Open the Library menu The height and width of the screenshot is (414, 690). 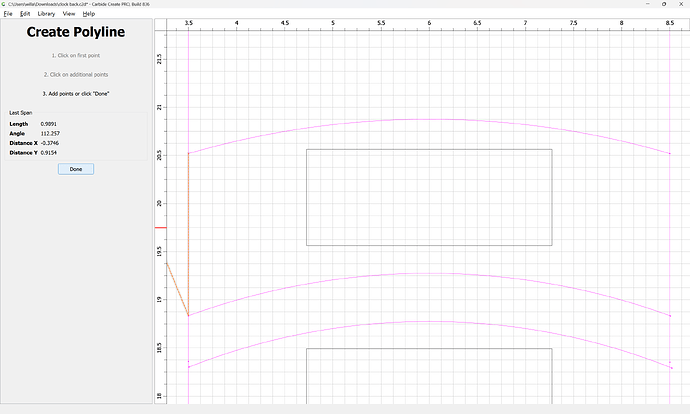[46, 14]
